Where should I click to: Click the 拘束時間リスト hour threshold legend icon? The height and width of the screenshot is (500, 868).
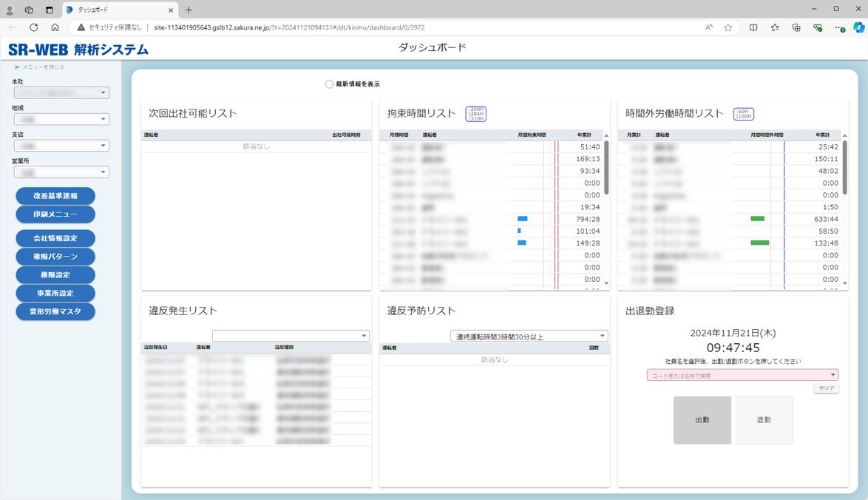click(475, 114)
